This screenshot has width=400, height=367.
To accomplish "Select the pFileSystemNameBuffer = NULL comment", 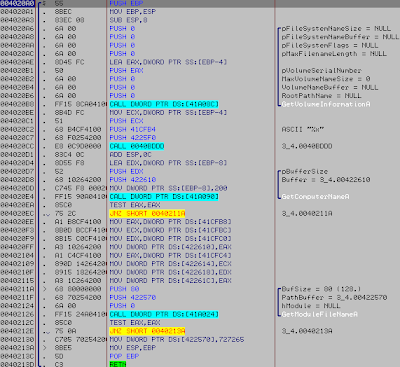I will pyautogui.click(x=340, y=37).
